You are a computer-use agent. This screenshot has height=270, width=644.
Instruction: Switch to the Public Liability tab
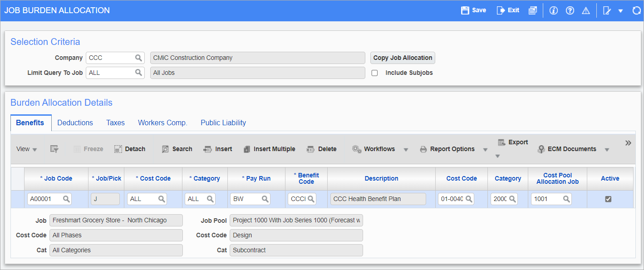pyautogui.click(x=223, y=123)
